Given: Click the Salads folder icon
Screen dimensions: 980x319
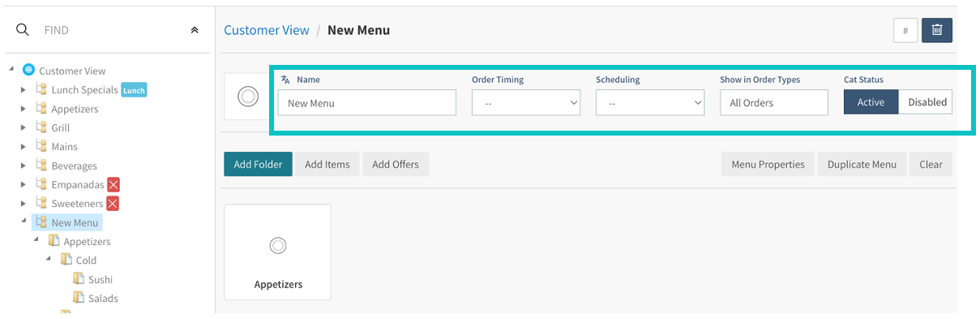Looking at the screenshot, I should [x=79, y=298].
